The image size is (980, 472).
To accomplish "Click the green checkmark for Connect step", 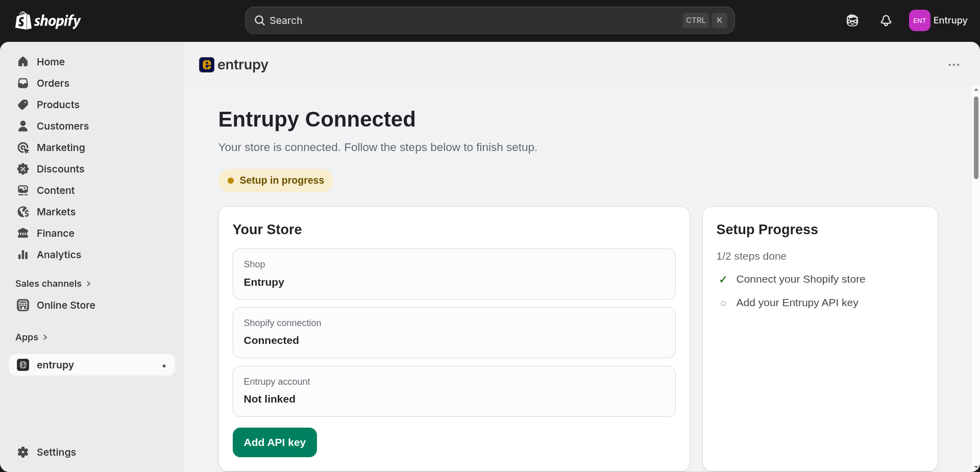I will tap(723, 280).
